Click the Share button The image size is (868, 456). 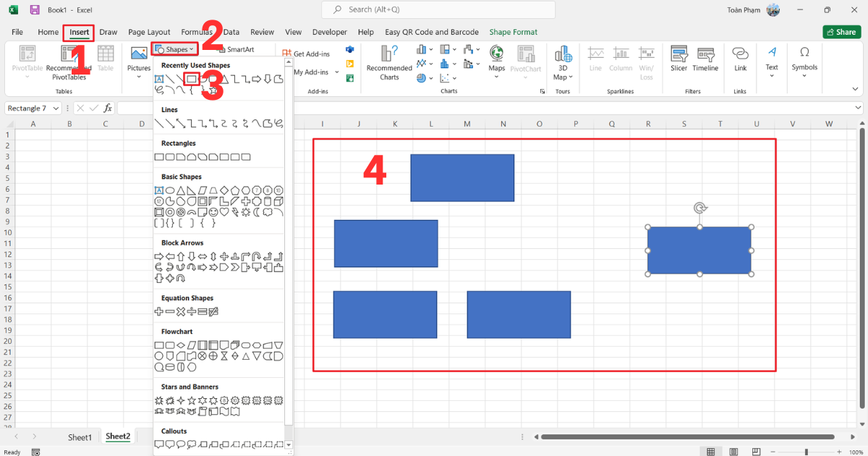(841, 32)
